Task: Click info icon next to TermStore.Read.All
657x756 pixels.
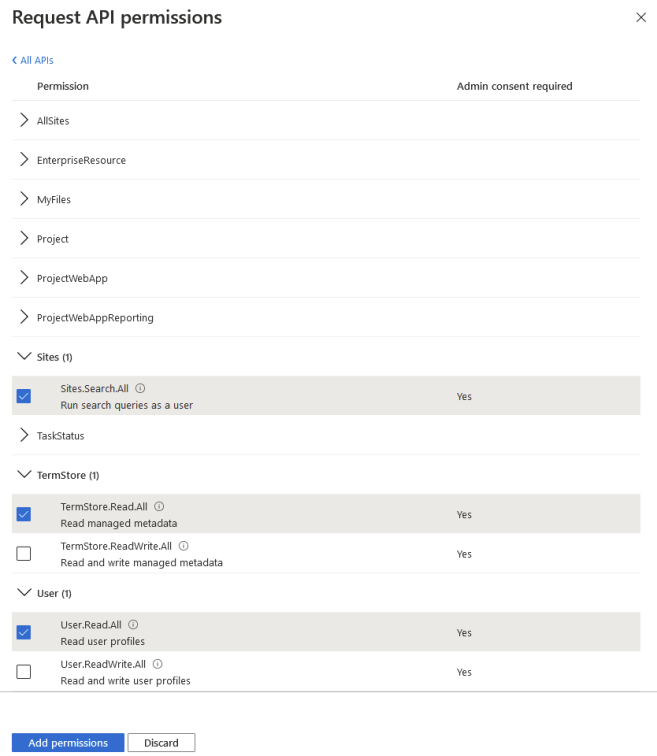Action: click(159, 507)
